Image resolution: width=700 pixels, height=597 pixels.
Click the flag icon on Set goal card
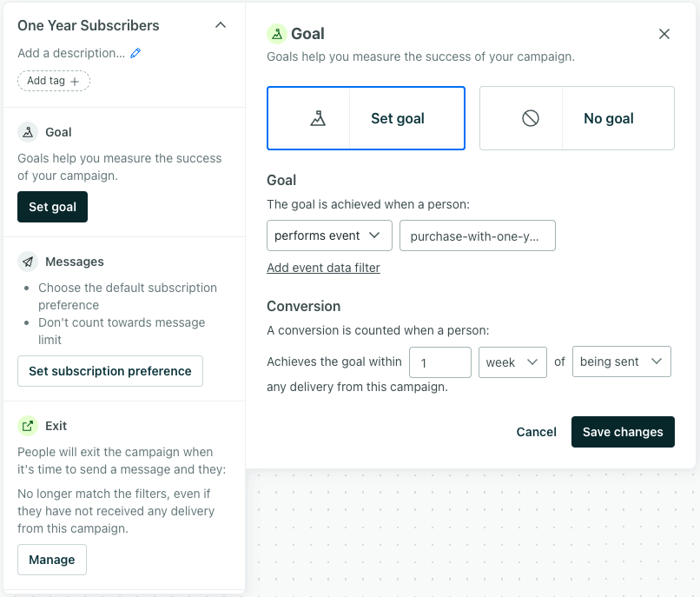(x=318, y=118)
